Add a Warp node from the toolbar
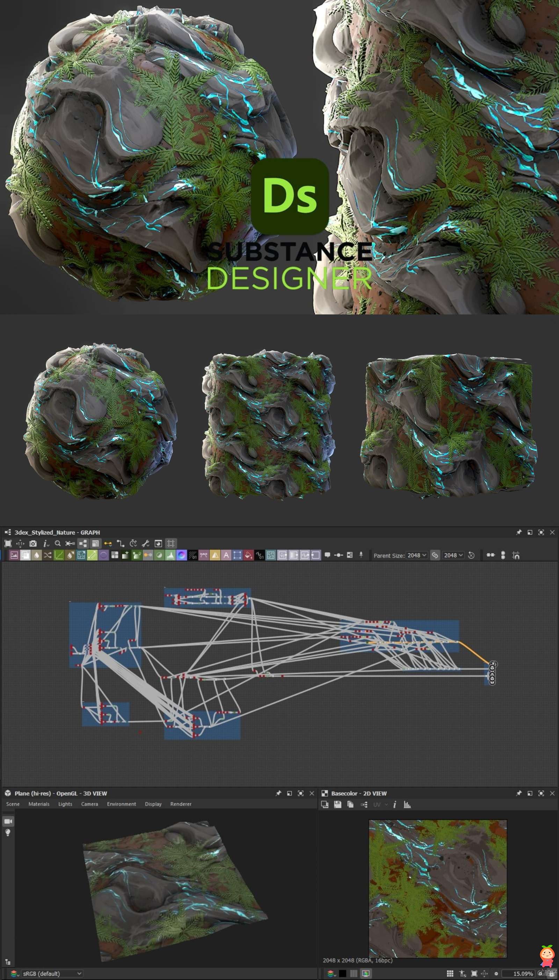Image resolution: width=559 pixels, height=980 pixels. click(x=271, y=556)
